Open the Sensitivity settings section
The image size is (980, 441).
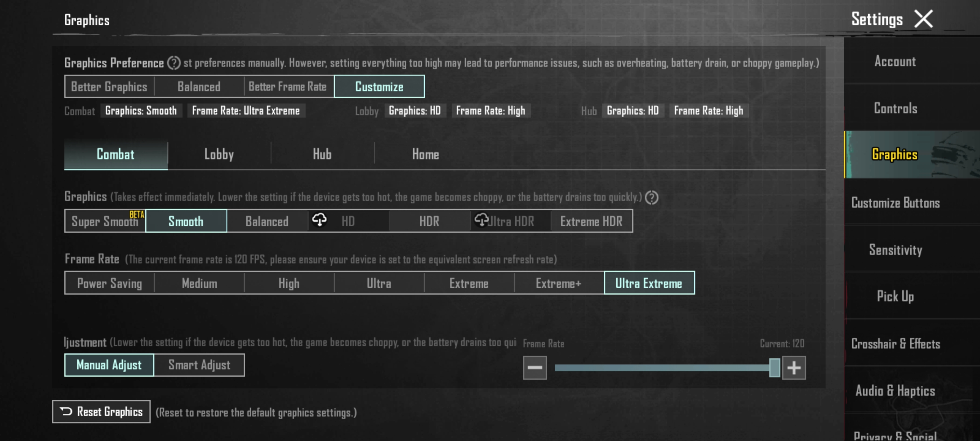895,250
